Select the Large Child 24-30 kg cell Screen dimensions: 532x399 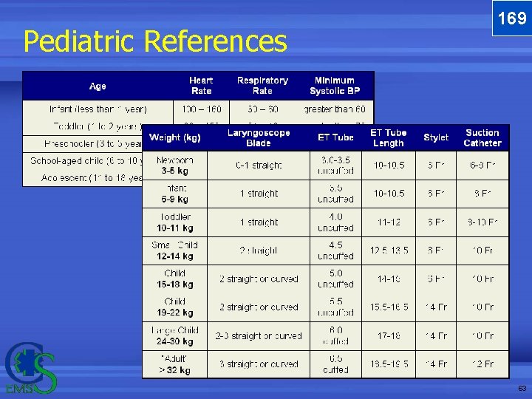pos(174,336)
